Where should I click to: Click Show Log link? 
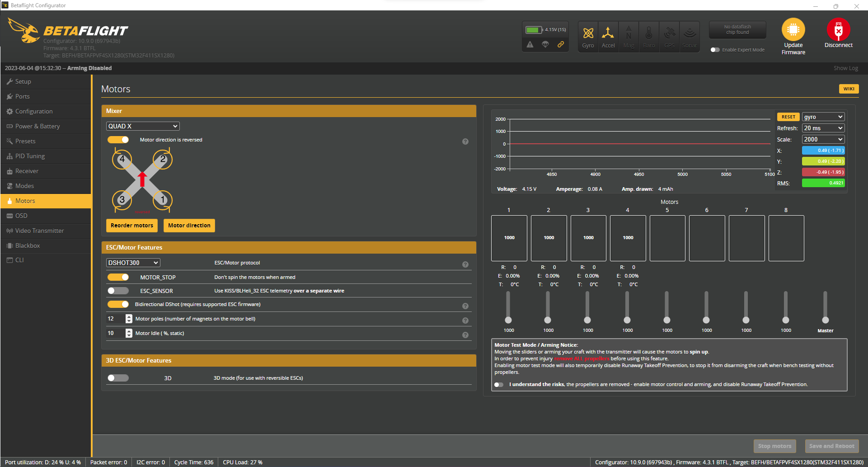[846, 68]
